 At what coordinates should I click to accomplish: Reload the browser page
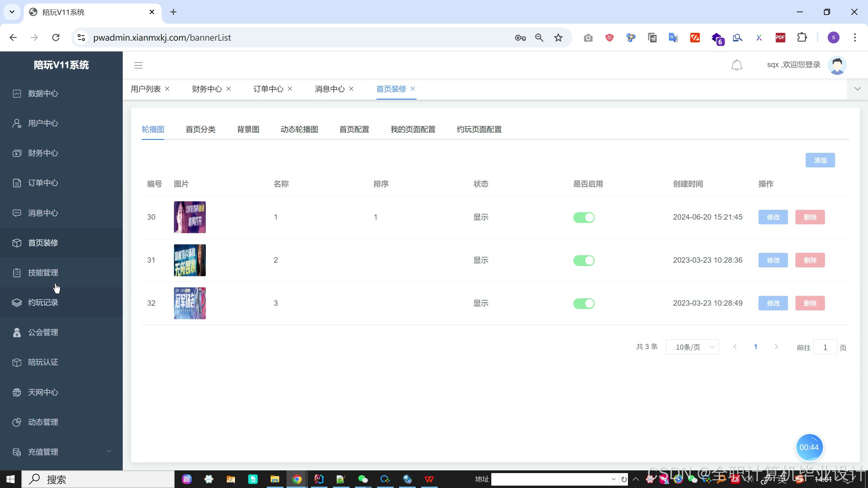(x=56, y=38)
